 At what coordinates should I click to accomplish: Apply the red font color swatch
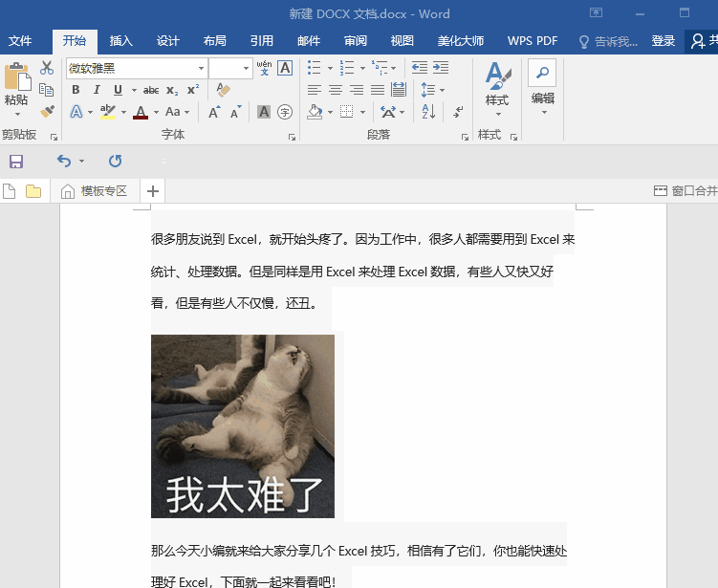pos(141,112)
